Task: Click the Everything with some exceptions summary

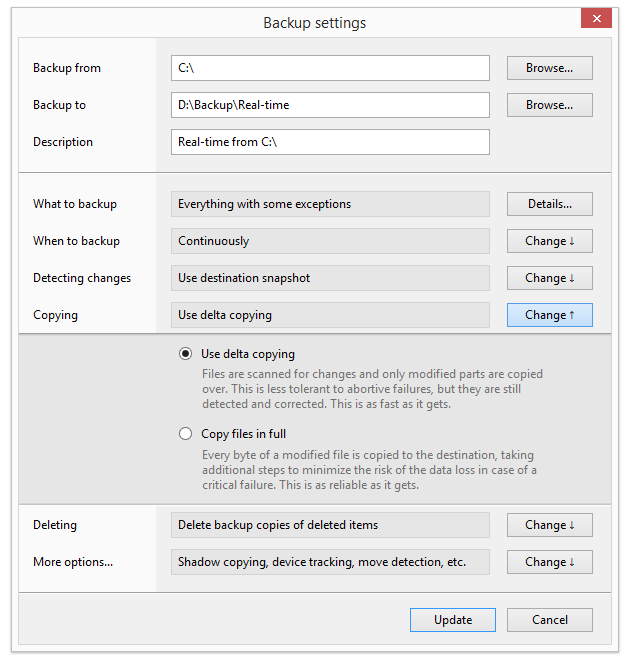Action: click(x=330, y=204)
